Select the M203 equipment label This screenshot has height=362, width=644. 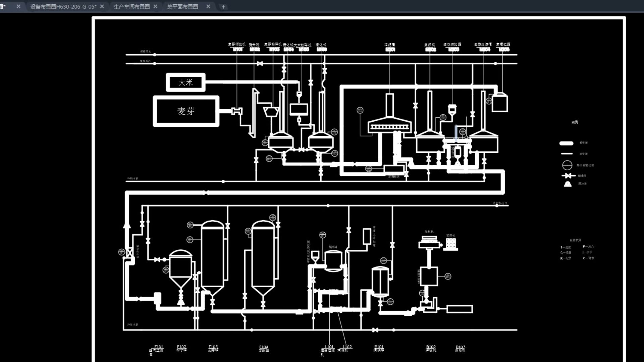click(454, 49)
